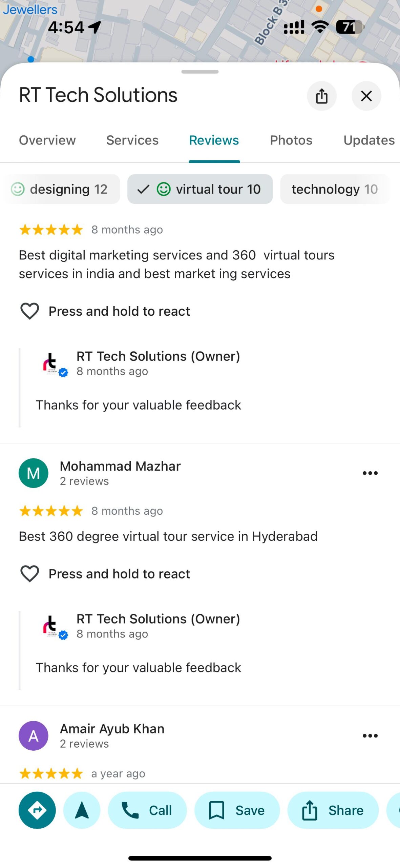Image resolution: width=400 pixels, height=868 pixels.
Task: Tap the navigation start arrow button
Action: 82,810
